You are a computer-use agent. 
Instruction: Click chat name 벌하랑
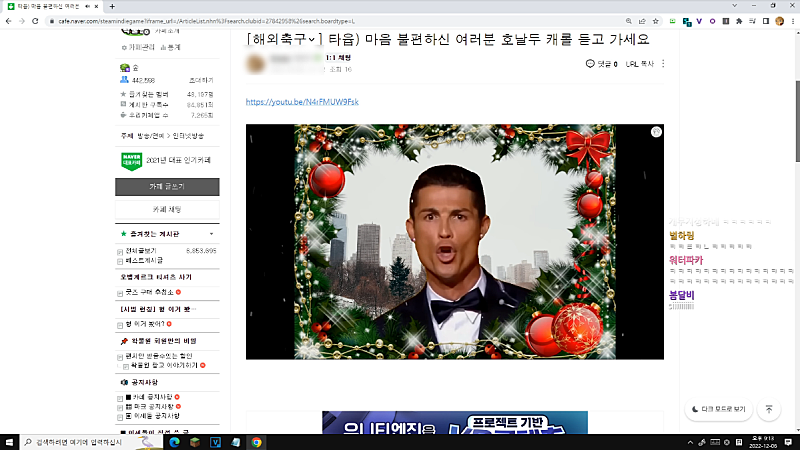[x=682, y=236]
